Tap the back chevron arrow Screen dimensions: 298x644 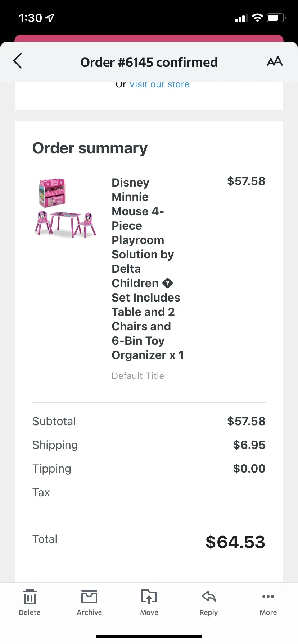[x=18, y=61]
